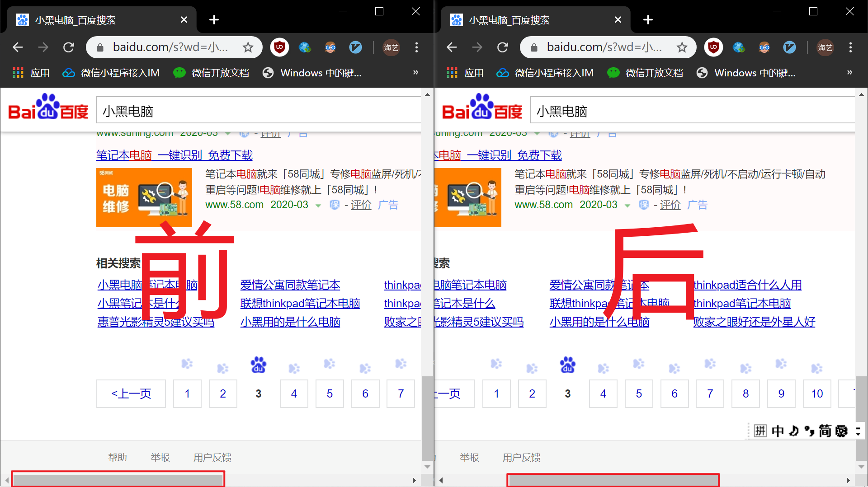Open the uBlock Origin extension in the right window
The width and height of the screenshot is (868, 487).
713,47
